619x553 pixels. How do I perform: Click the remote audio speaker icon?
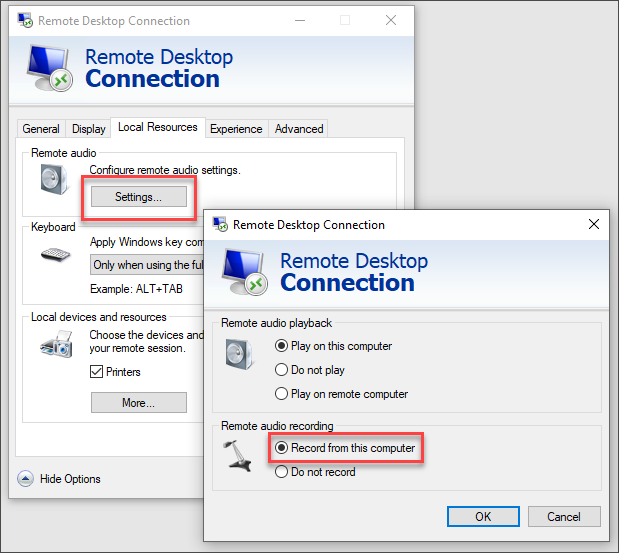click(x=54, y=180)
